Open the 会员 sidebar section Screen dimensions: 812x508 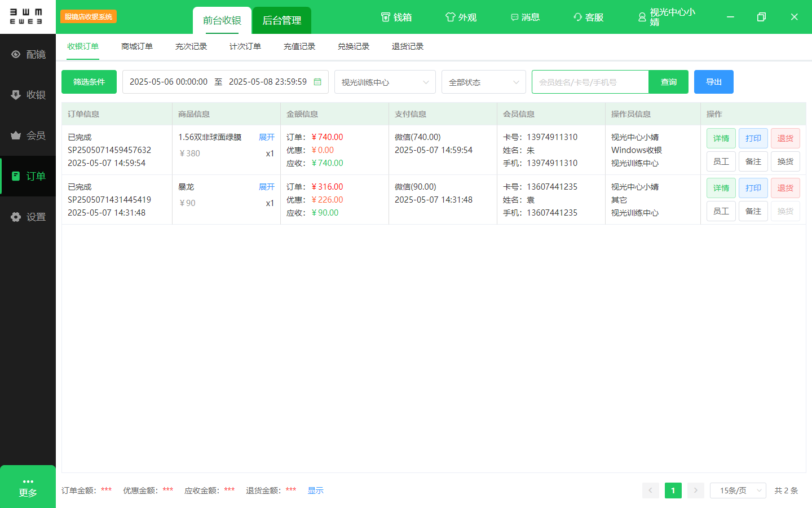pos(28,135)
